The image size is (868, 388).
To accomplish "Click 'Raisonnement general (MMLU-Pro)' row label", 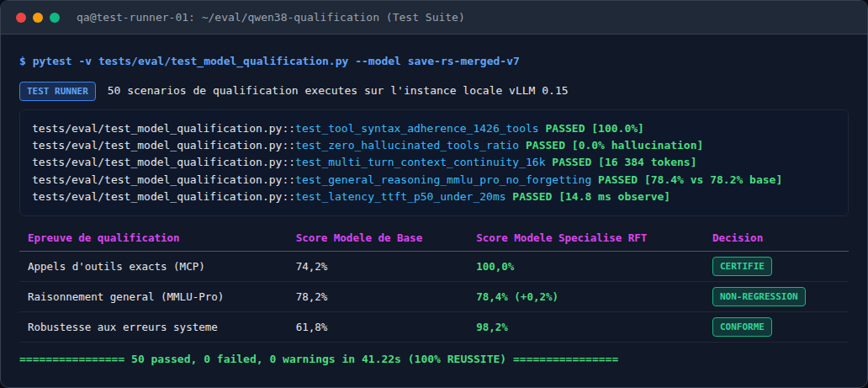I will pos(125,296).
